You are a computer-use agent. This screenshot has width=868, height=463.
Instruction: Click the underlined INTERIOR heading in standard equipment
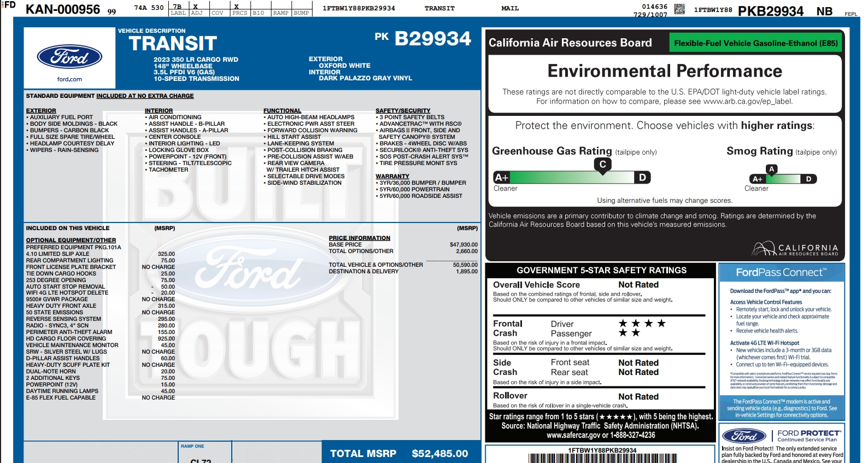pos(159,111)
